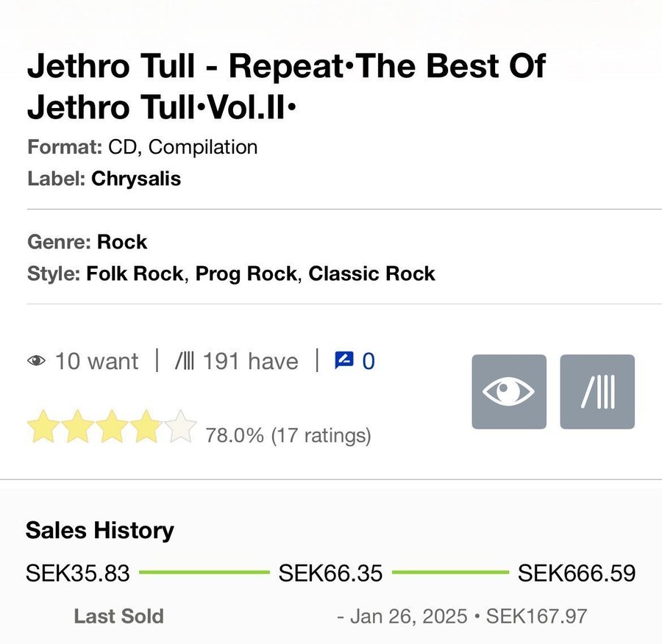Select the highest sale price SEK666.59
This screenshot has height=644, width=662.
(577, 573)
